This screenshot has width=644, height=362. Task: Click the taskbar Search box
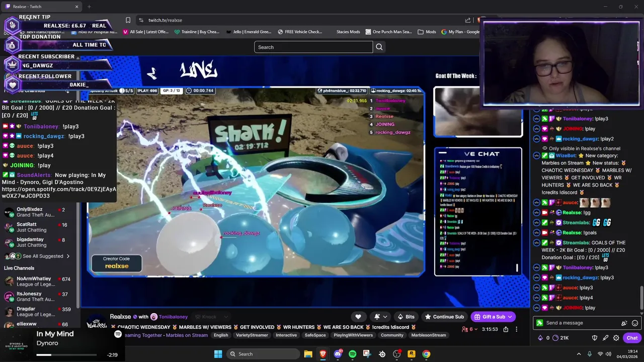click(263, 354)
